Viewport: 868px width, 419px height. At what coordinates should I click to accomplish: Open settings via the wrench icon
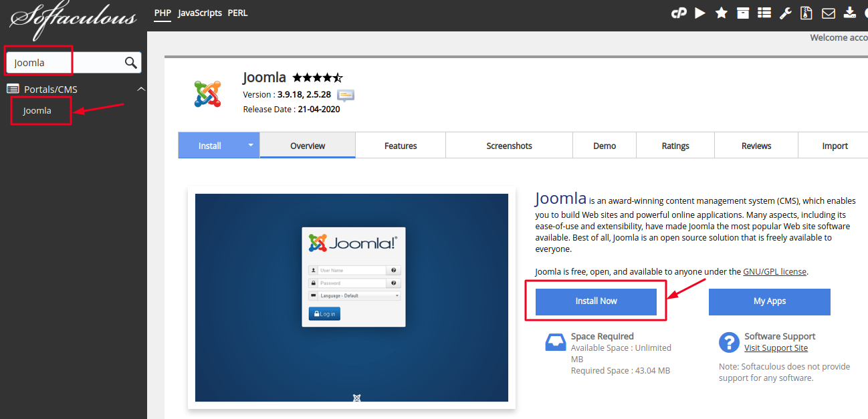(x=786, y=13)
